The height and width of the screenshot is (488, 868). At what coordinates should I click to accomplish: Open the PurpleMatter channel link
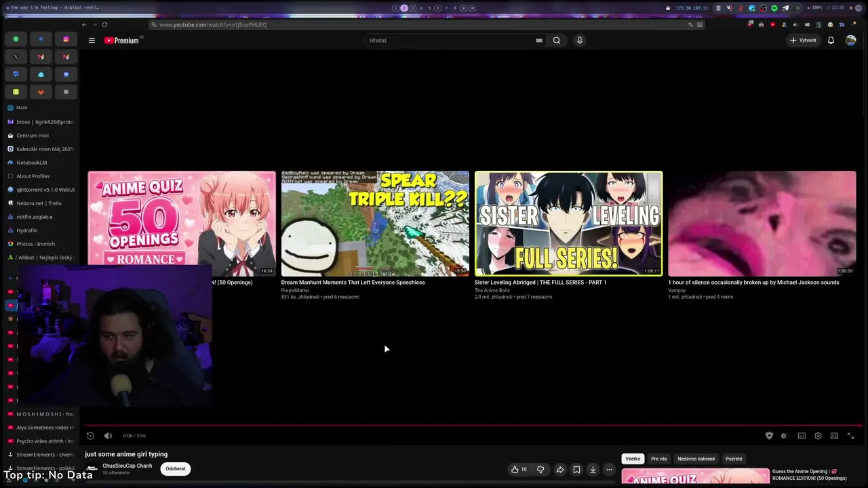point(296,291)
